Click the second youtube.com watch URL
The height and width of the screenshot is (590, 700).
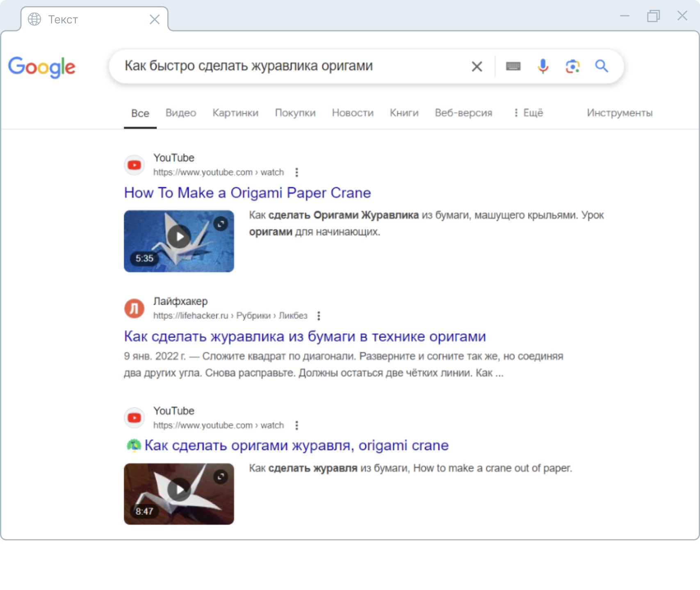[x=219, y=425]
